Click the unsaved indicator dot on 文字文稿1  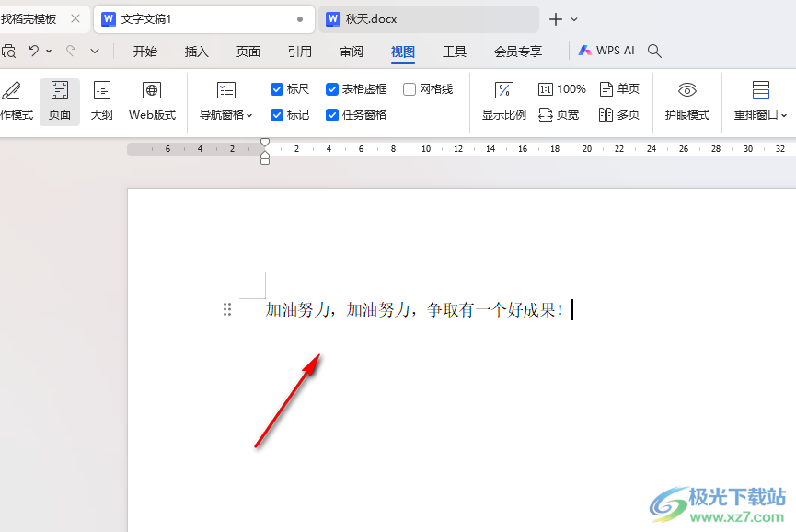coord(300,19)
